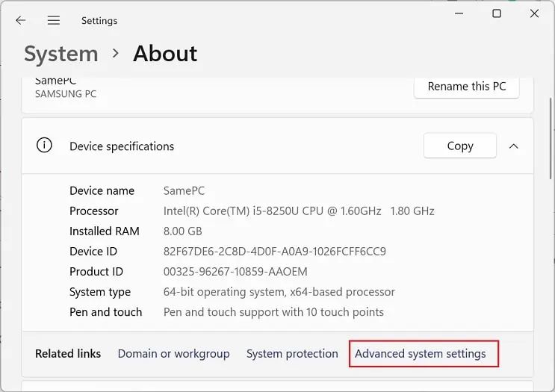Click the About page heading

(165, 54)
